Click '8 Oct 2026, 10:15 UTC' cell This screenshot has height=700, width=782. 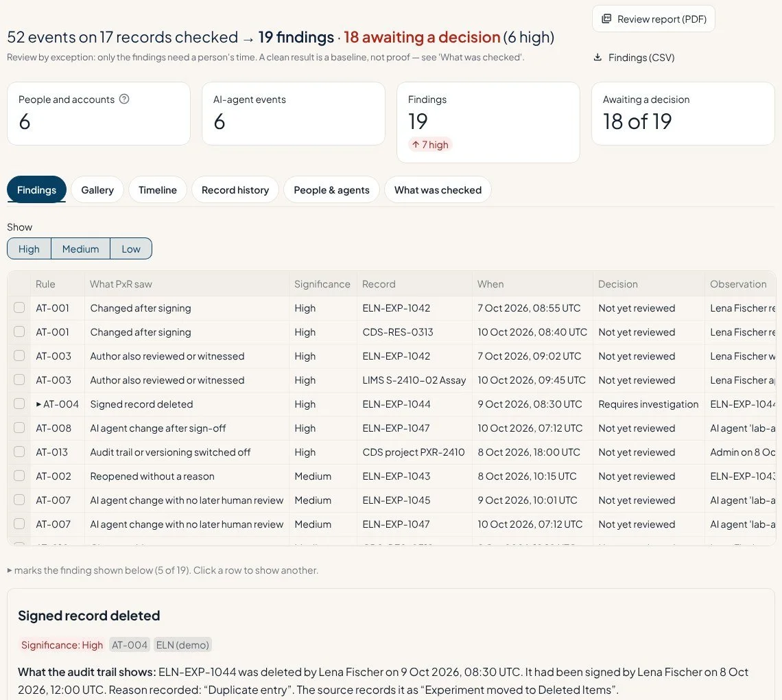[x=532, y=476]
